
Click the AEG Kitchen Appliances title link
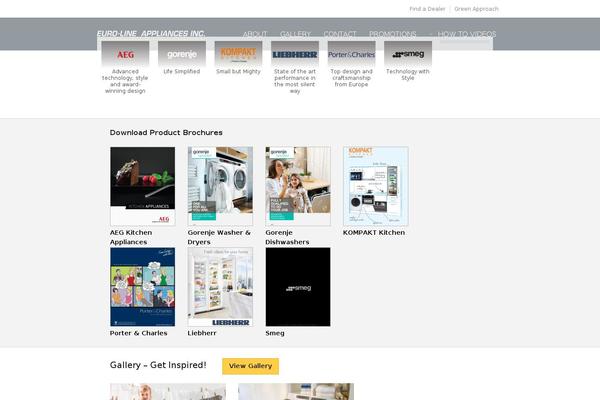131,237
